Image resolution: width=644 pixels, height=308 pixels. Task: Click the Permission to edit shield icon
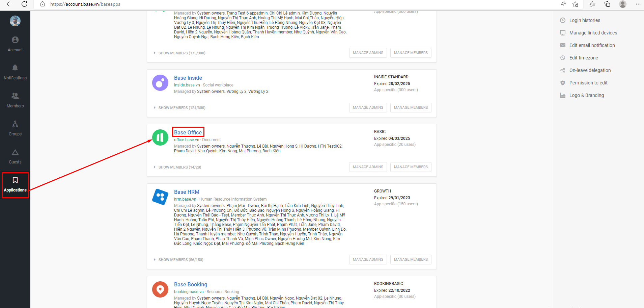pos(563,83)
